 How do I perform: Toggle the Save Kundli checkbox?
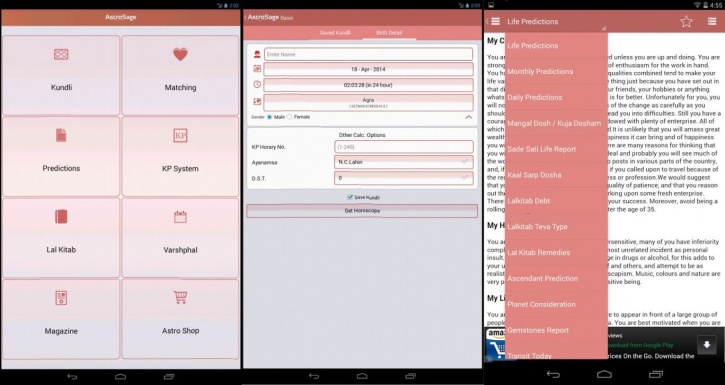[x=350, y=197]
